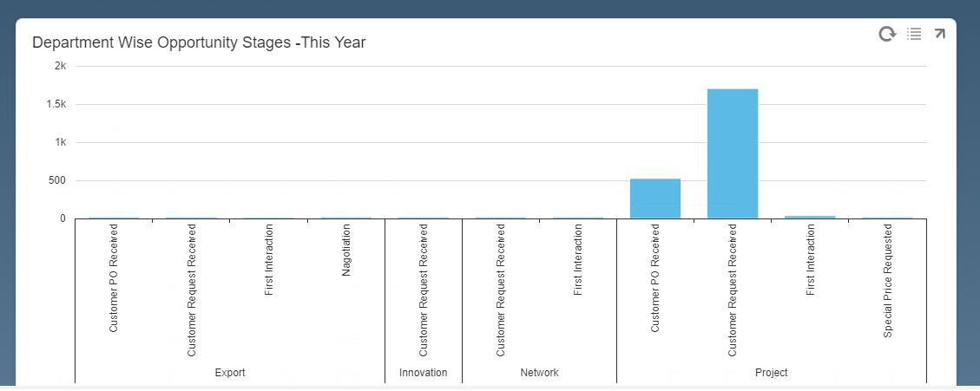This screenshot has height=391, width=980.
Task: Select the Project First Interaction bar
Action: coord(810,217)
